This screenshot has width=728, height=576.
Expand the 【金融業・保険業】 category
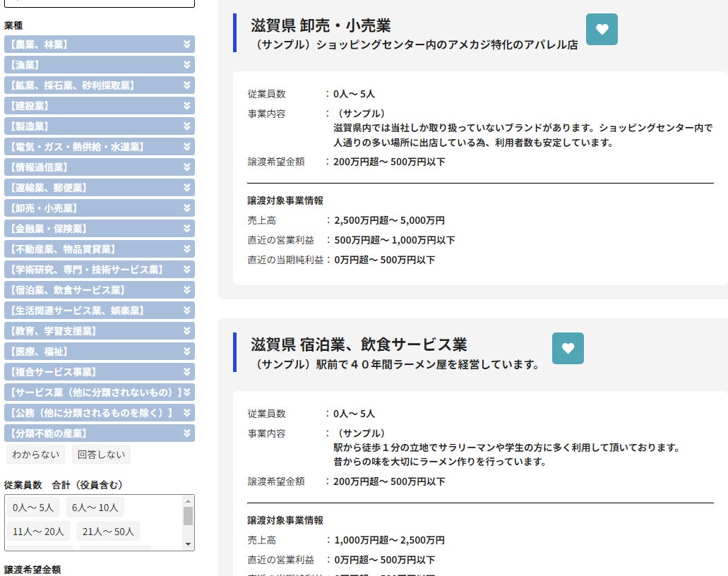tap(100, 229)
